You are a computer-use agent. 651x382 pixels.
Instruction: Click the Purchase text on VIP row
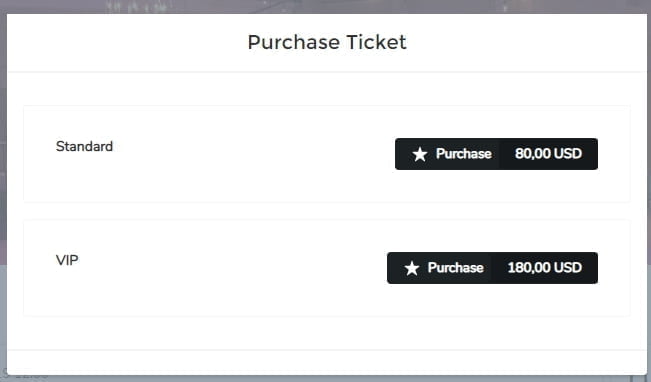455,267
